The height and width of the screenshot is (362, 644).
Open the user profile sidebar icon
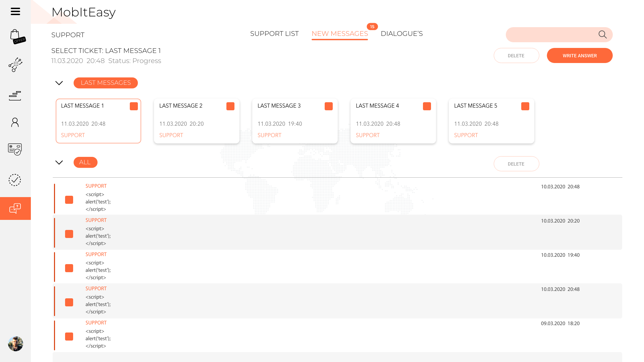click(x=15, y=122)
